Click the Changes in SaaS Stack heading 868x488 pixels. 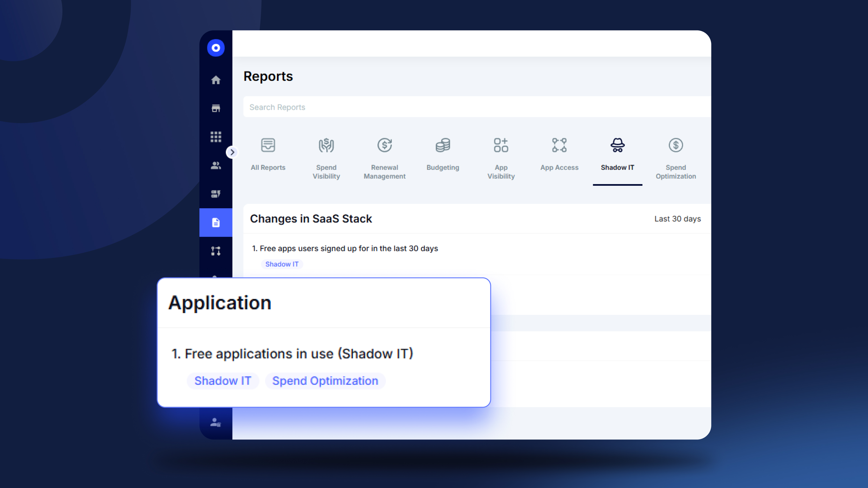click(x=311, y=219)
